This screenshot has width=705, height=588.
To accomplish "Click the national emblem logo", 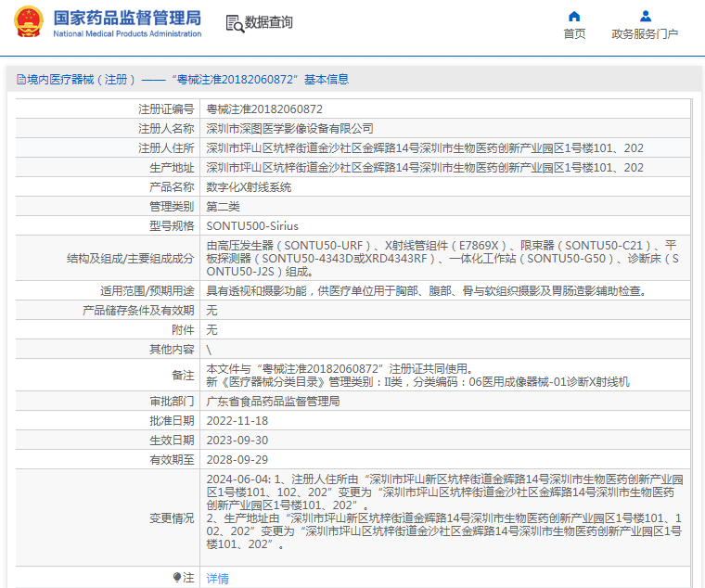I will tap(29, 21).
